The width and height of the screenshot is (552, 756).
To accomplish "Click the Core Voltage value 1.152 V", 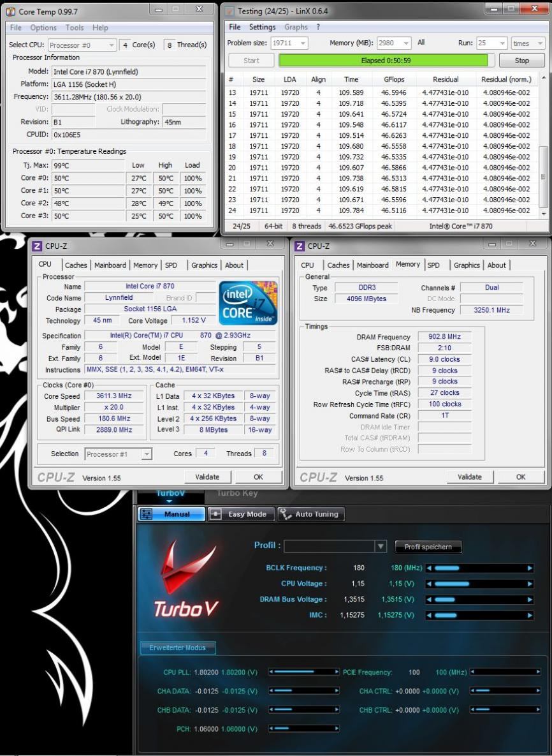I will (x=194, y=320).
